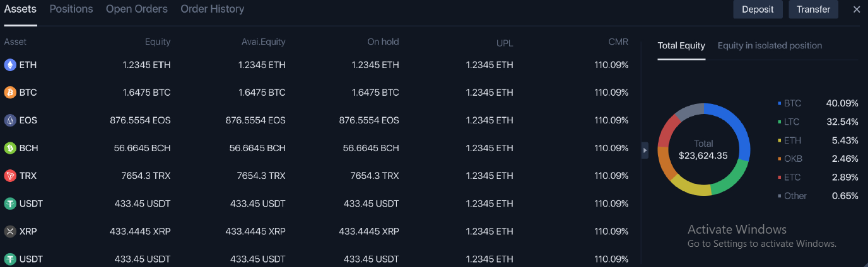Image resolution: width=868 pixels, height=267 pixels.
Task: Select the Assets tab
Action: [20, 9]
